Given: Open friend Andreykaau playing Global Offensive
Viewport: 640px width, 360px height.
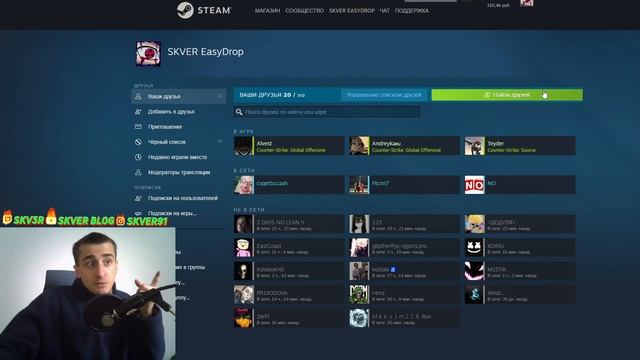Looking at the screenshot, I should click(x=404, y=146).
